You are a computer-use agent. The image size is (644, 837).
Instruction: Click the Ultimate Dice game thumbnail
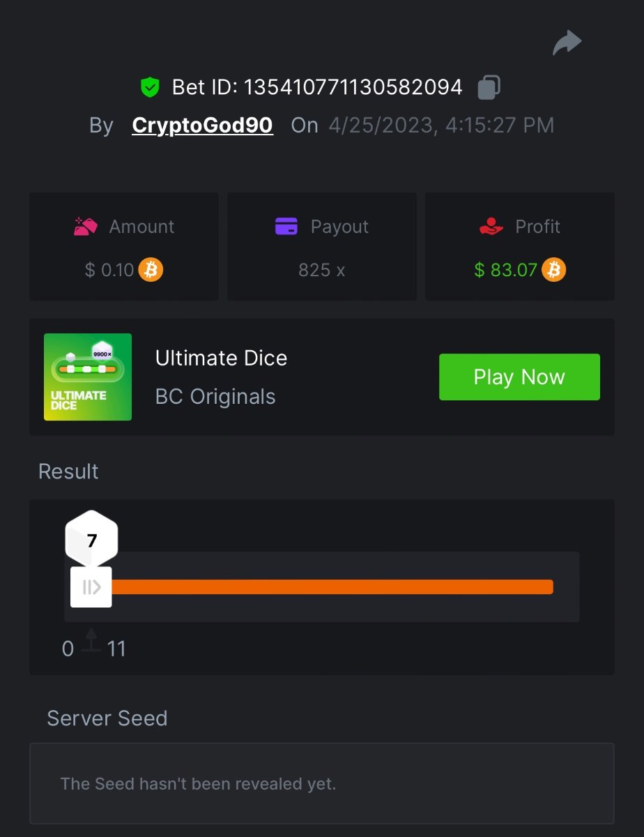(88, 377)
